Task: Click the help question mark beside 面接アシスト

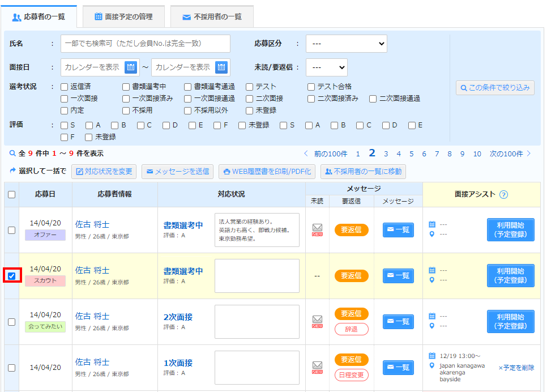Action: pyautogui.click(x=503, y=195)
